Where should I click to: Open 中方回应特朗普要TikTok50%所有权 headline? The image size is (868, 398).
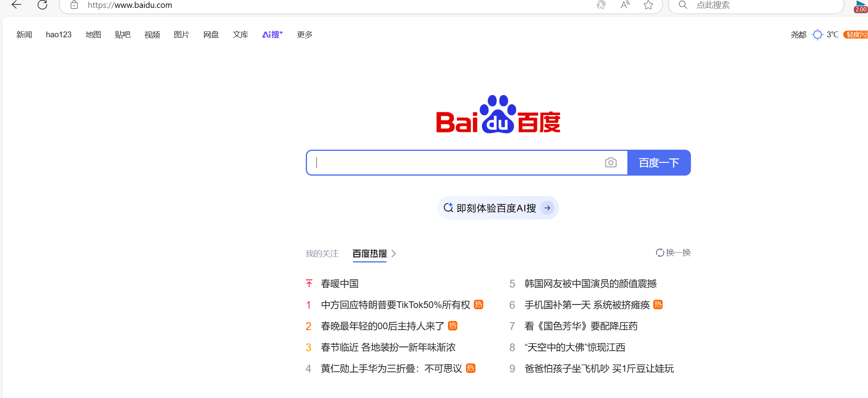click(x=395, y=304)
